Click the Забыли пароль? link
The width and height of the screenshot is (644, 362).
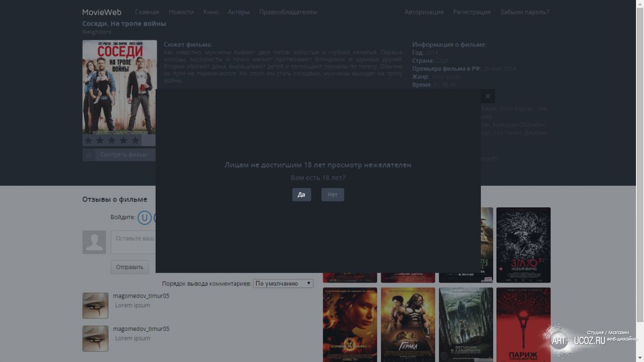click(524, 12)
